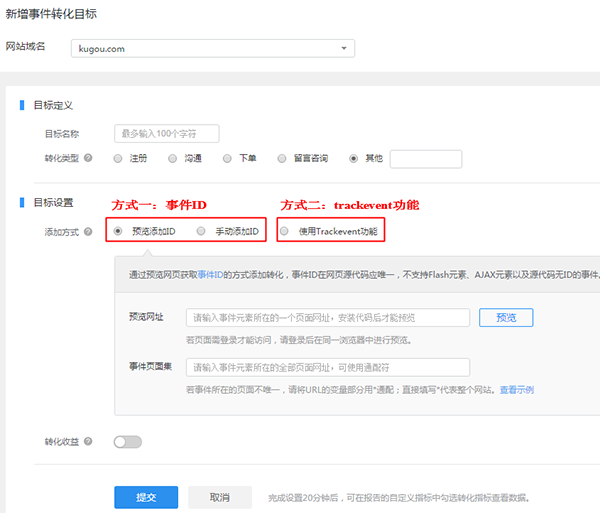The height and width of the screenshot is (513, 600).
Task: Choose the 预览添加ID add method
Action: [x=119, y=231]
